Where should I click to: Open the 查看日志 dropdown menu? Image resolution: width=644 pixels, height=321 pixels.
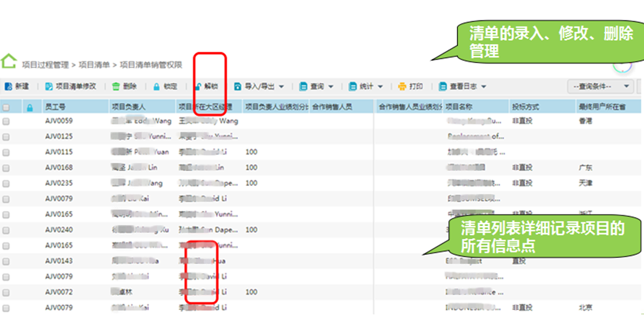tap(483, 87)
